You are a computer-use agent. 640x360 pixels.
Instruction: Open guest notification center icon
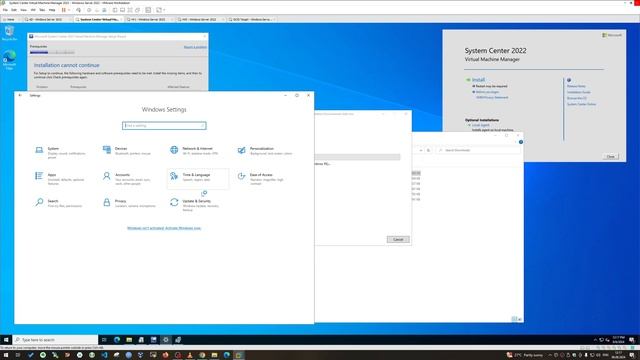(x=632, y=340)
